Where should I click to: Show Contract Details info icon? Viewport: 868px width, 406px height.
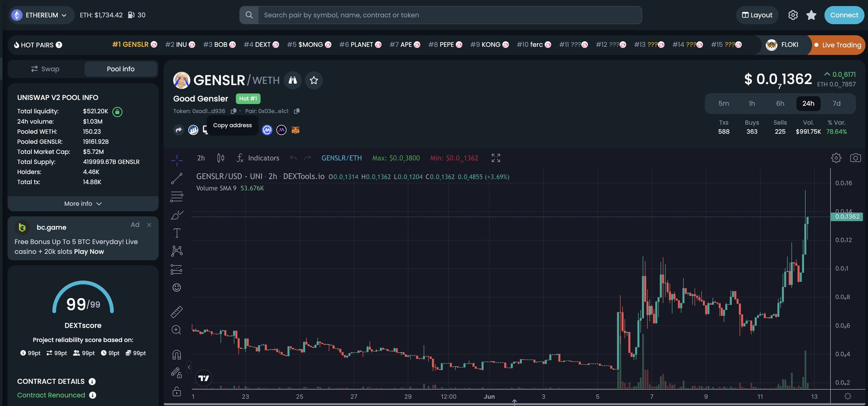pos(92,381)
